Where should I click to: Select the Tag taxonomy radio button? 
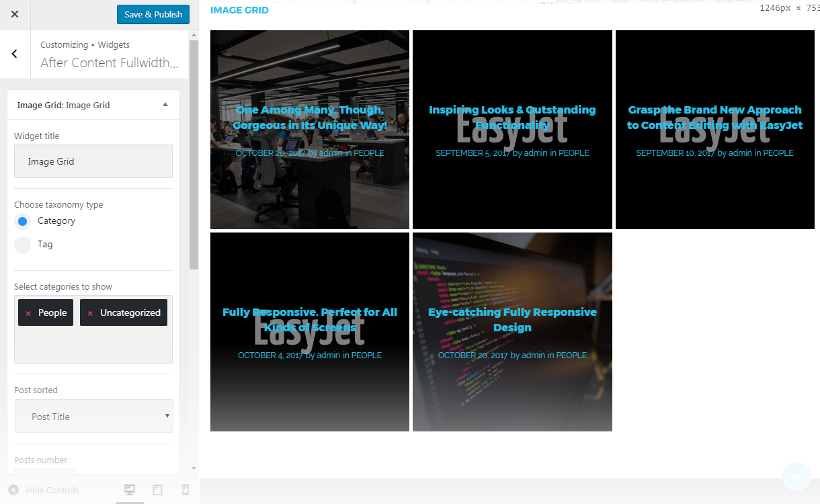23,245
